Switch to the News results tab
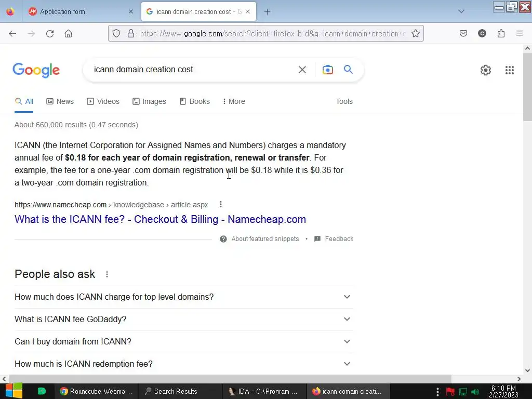The height and width of the screenshot is (399, 532). tap(60, 101)
